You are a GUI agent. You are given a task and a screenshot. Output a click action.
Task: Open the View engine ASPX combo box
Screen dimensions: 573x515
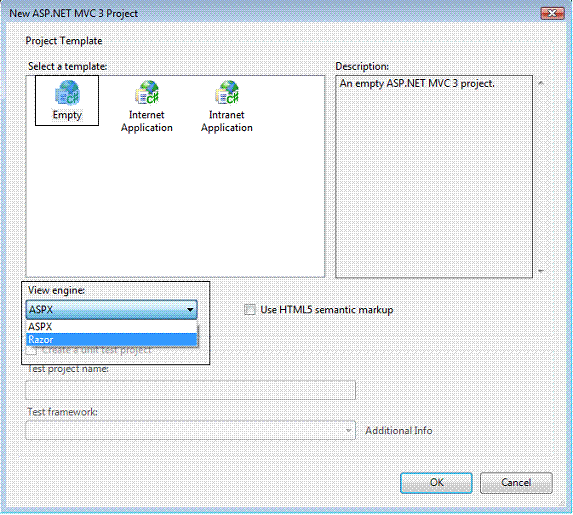111,310
